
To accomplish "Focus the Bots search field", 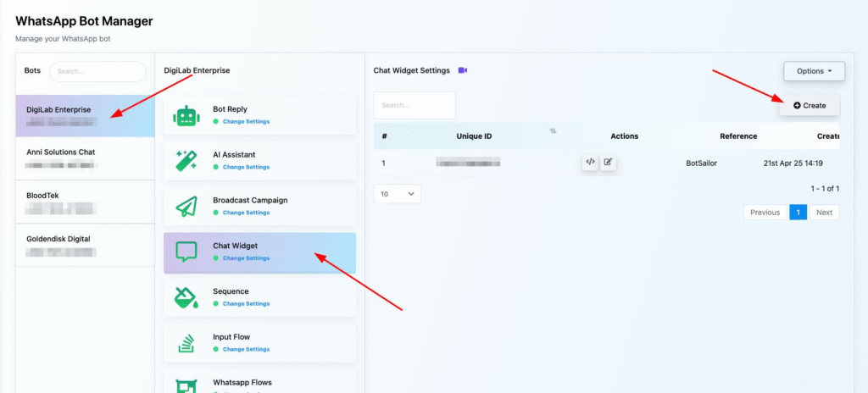I will 97,71.
